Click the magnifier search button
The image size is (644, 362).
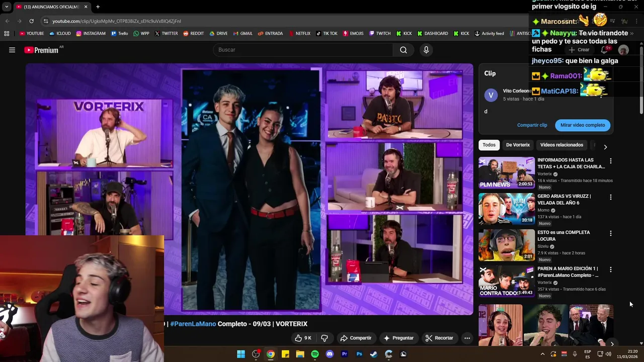tap(404, 50)
